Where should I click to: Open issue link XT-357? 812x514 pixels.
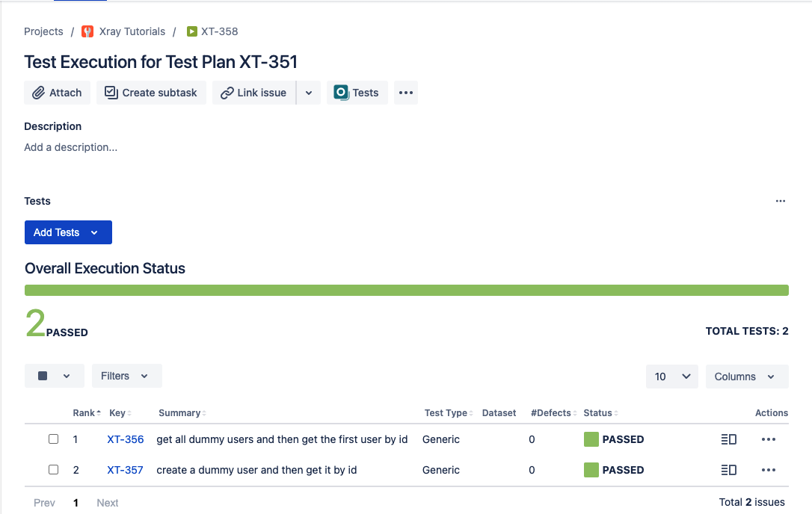coord(125,470)
